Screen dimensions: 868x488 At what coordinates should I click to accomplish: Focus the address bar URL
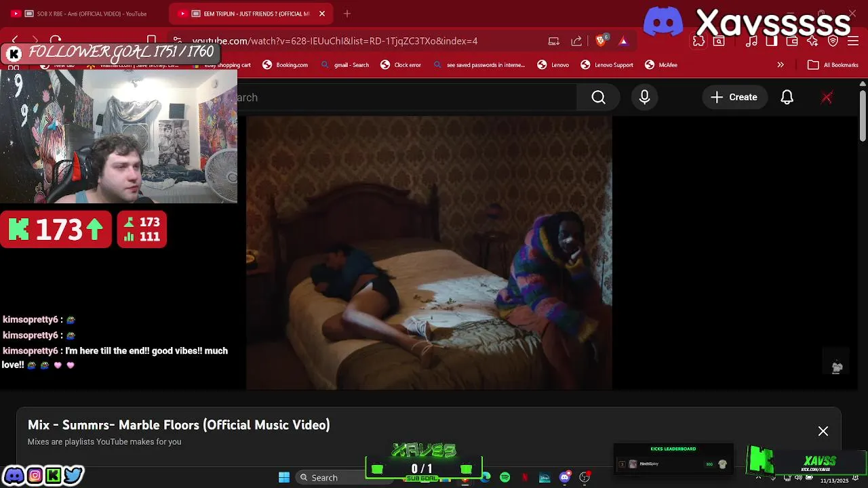pyautogui.click(x=335, y=41)
